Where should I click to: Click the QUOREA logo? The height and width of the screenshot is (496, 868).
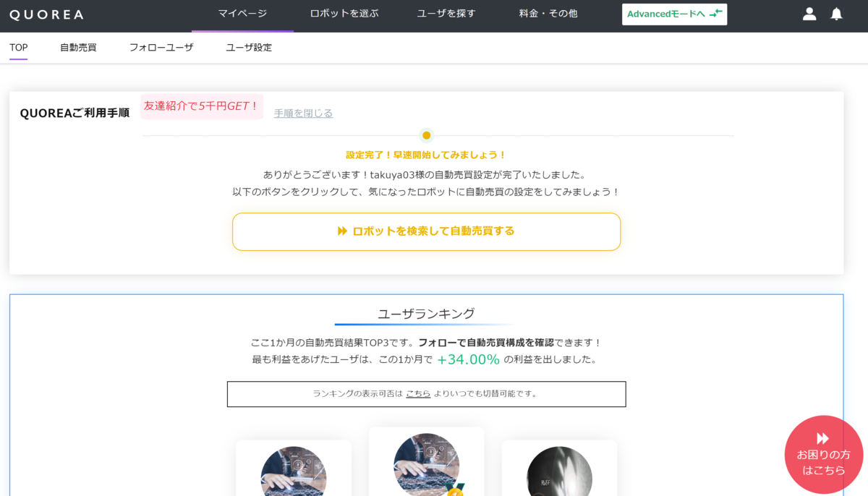click(x=46, y=14)
